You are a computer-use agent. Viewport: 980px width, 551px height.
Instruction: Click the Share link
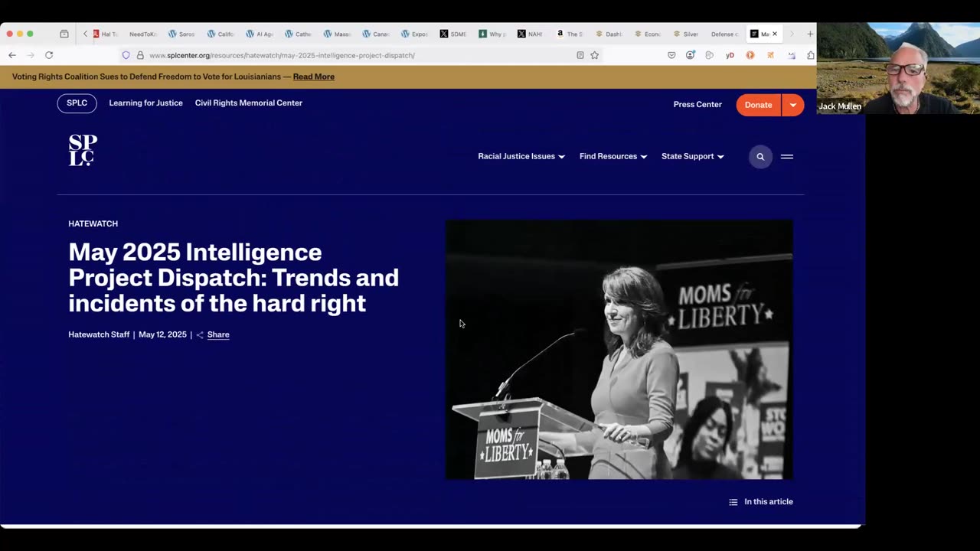click(x=218, y=335)
